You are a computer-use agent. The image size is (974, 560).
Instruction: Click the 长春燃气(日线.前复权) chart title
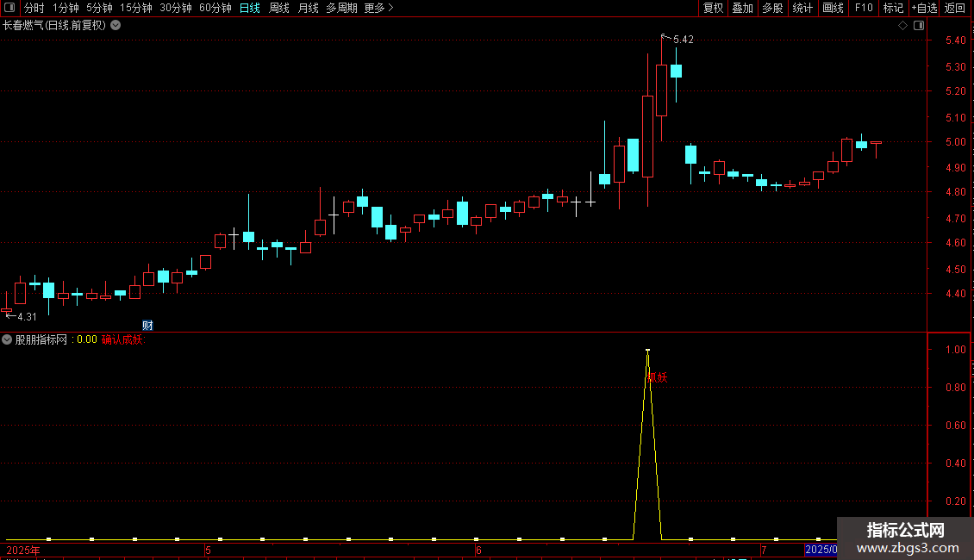54,26
